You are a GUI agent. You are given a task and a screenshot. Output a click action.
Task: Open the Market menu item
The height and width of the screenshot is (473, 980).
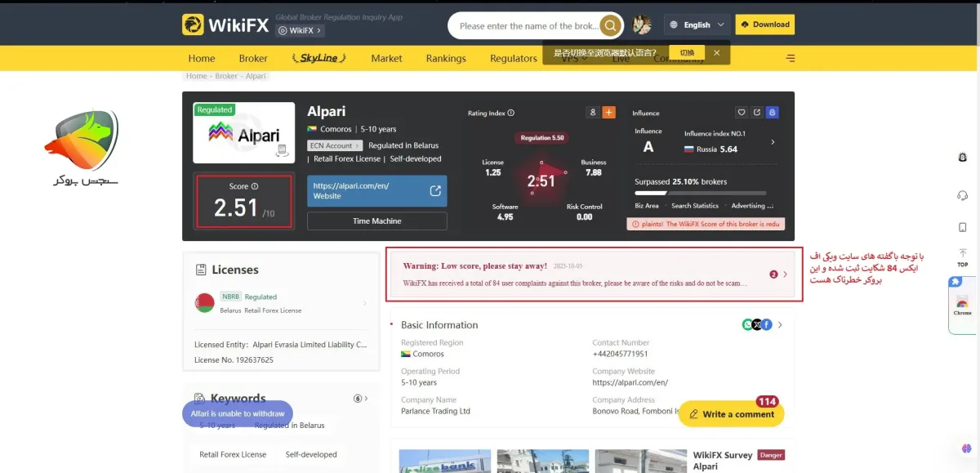386,58
